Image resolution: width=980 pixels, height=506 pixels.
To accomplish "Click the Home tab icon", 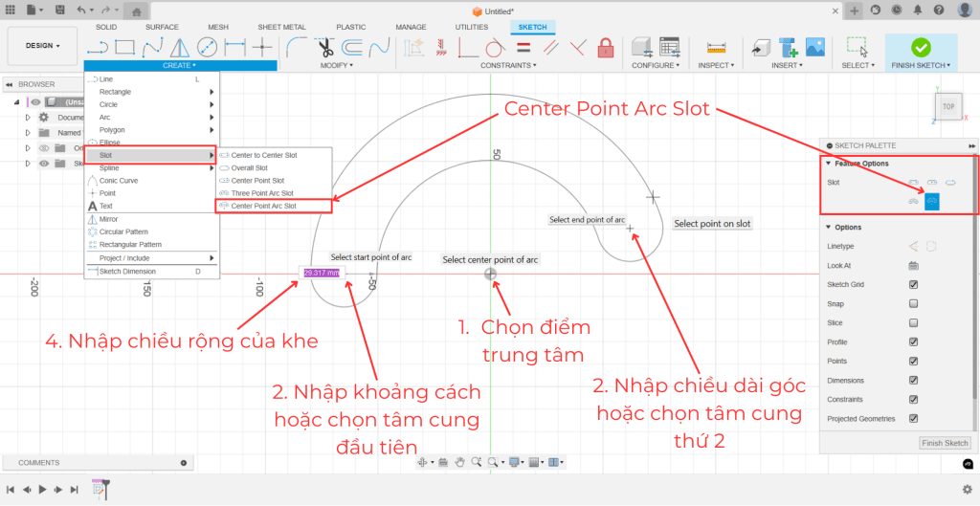I will click(137, 11).
